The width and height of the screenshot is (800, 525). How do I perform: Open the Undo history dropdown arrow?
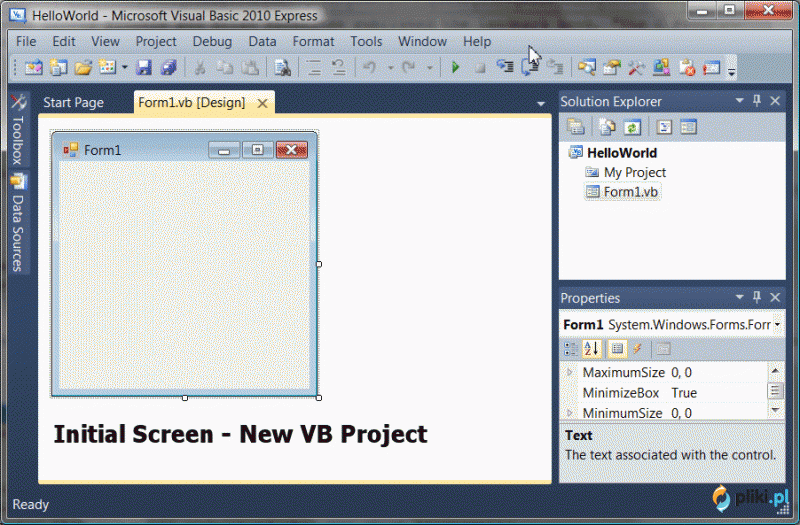pyautogui.click(x=390, y=67)
